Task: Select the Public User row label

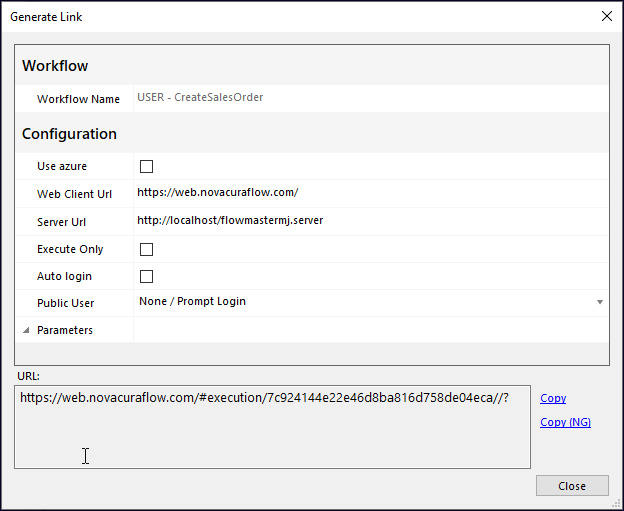Action: click(65, 303)
